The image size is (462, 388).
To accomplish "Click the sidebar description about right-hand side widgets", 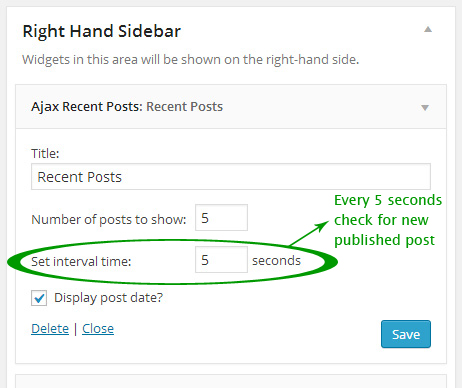I will click(191, 60).
